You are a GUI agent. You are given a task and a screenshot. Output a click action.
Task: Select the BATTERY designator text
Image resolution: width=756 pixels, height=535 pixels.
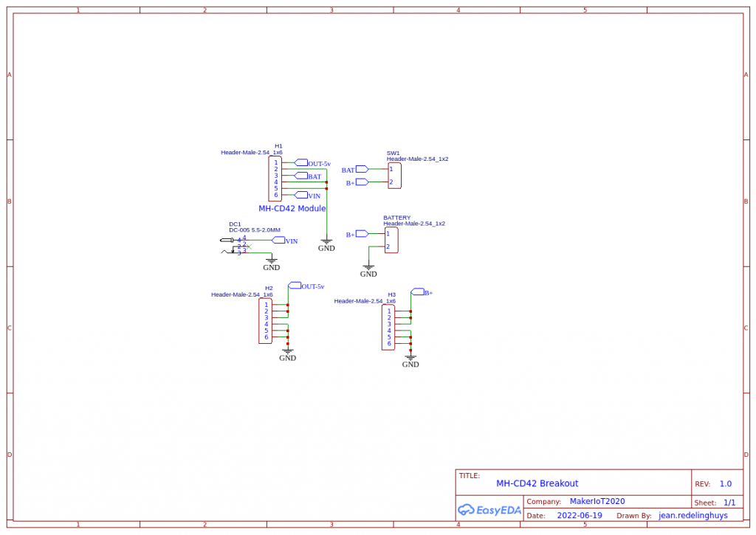click(396, 218)
